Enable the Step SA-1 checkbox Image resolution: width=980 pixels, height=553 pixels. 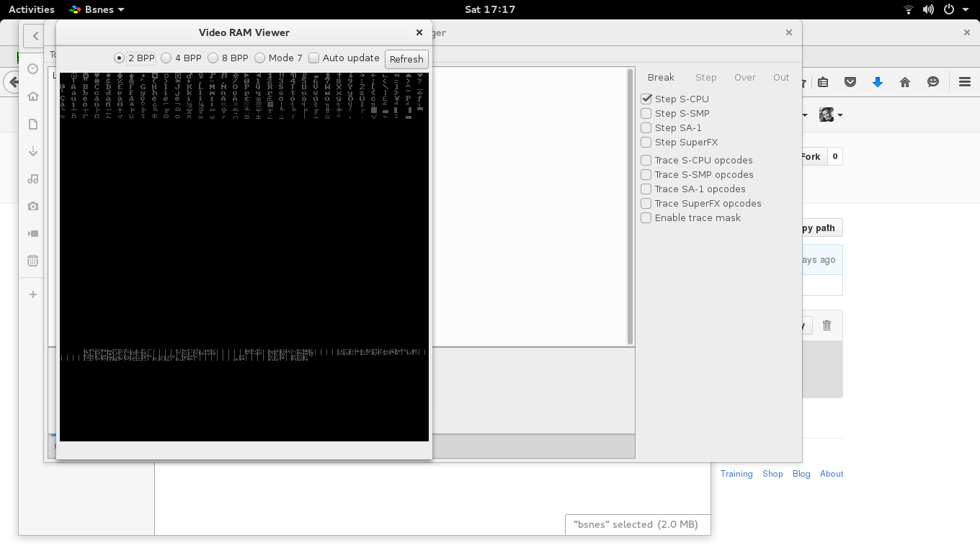(x=671, y=127)
